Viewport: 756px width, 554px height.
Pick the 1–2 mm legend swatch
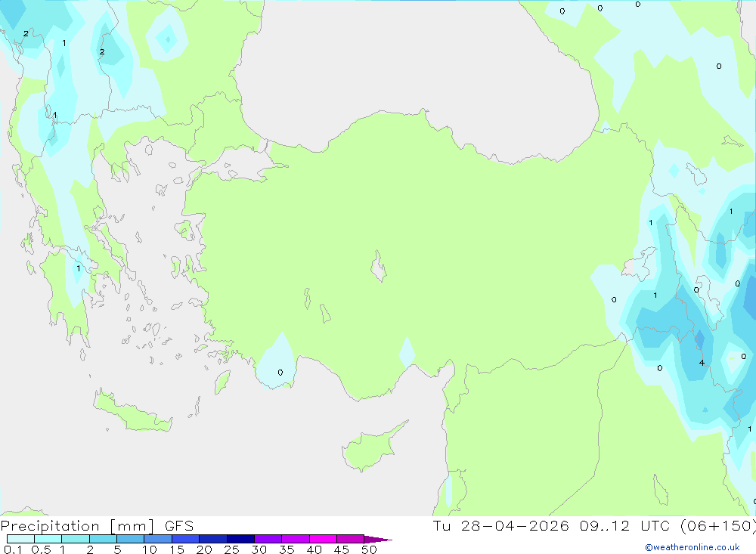pyautogui.click(x=76, y=539)
